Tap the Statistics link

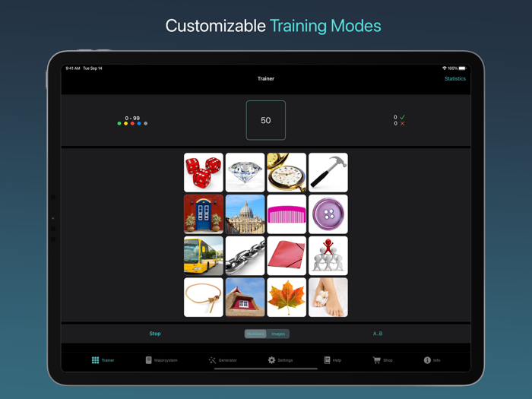tap(455, 78)
